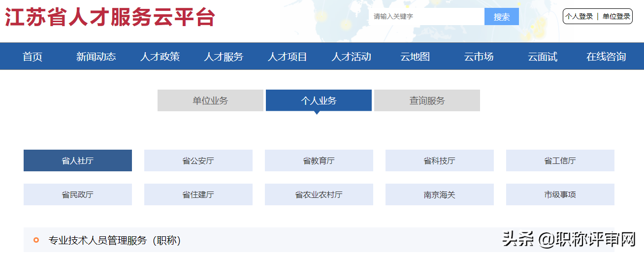The image size is (644, 255).
Task: Open 单位登录 link
Action: (616, 16)
